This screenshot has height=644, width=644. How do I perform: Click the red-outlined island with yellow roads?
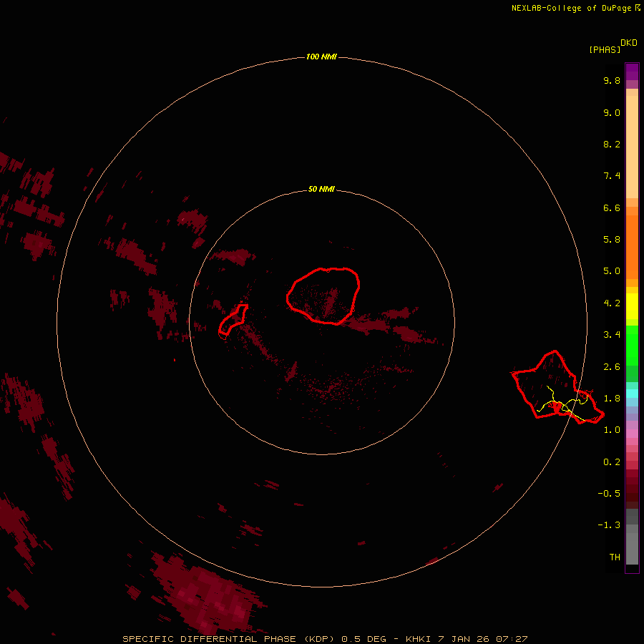click(557, 388)
